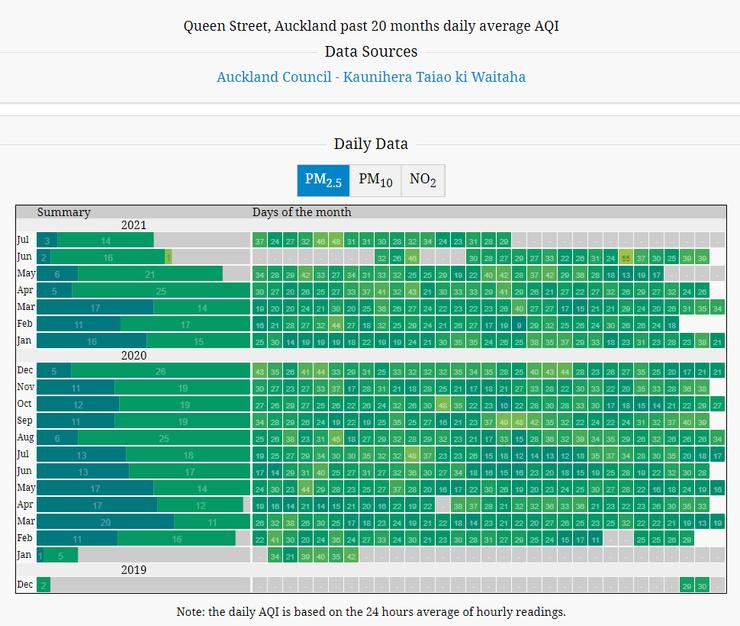Viewport: 740px width, 626px height.
Task: Select the cell showing 9 in February 2021
Action: tap(520, 325)
